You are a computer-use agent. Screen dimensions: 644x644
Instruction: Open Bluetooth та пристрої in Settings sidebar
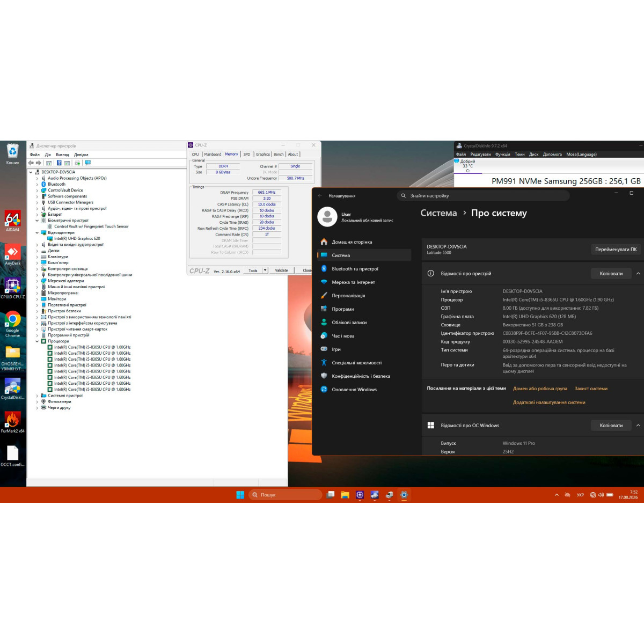(364, 269)
